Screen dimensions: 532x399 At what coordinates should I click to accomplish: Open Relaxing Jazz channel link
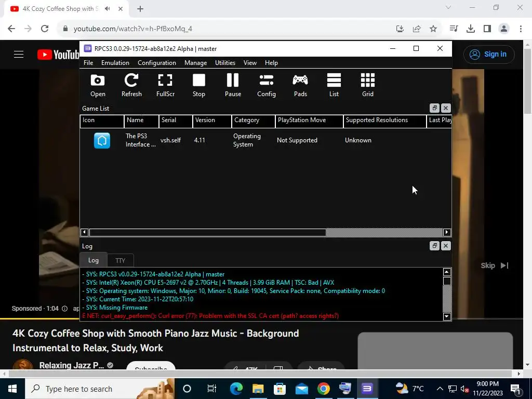[72, 365]
